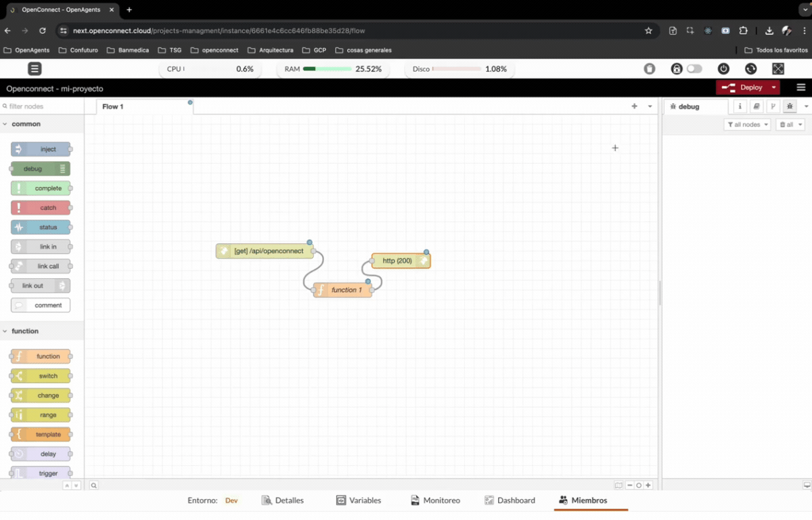Open the dropdown arrow next to 'all'
Image resolution: width=812 pixels, height=520 pixels.
[x=800, y=125]
